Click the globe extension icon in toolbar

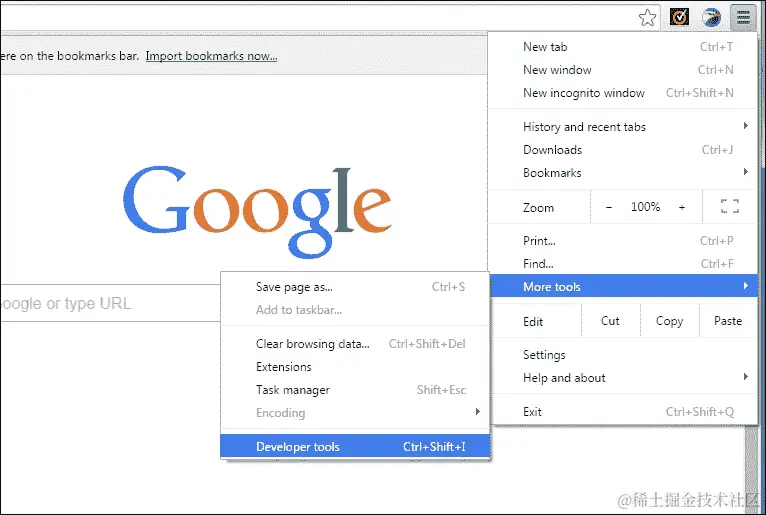click(x=711, y=17)
